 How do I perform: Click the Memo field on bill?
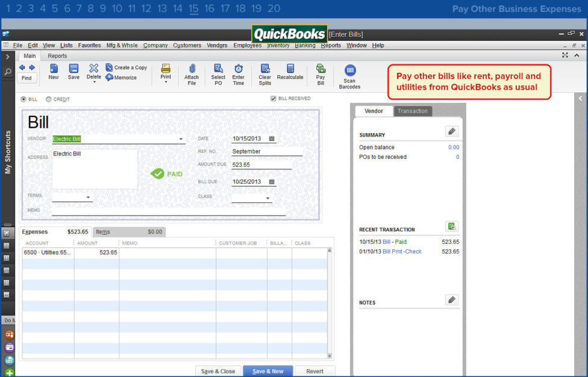click(169, 211)
